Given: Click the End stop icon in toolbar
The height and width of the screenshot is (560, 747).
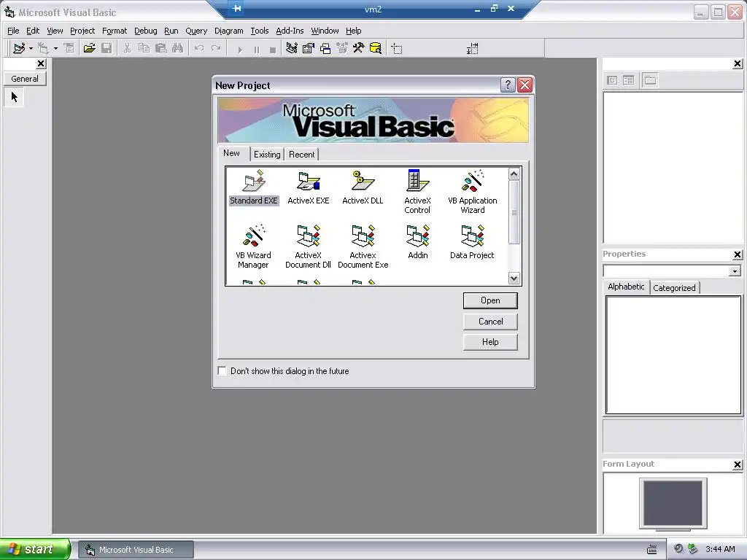Looking at the screenshot, I should [x=273, y=49].
